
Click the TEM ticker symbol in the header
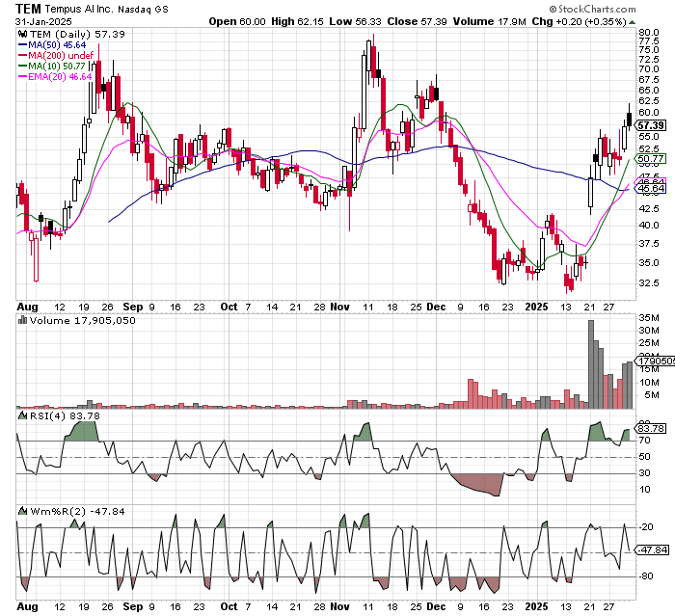click(x=28, y=9)
